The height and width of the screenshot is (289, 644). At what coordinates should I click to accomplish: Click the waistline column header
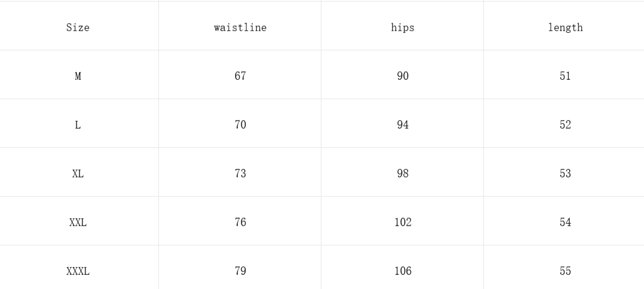point(240,28)
